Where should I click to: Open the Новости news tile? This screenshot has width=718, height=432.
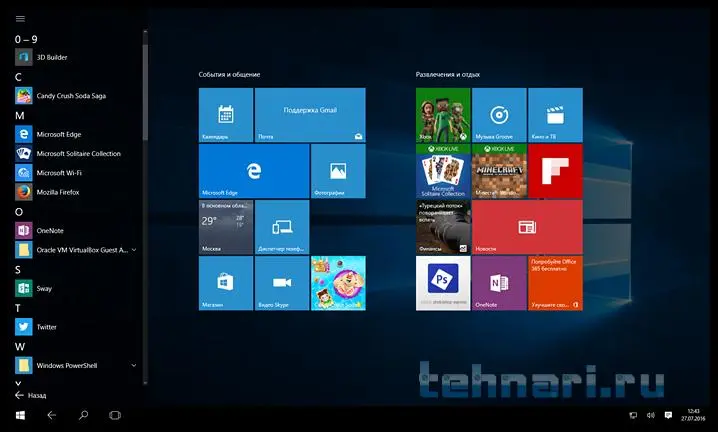click(528, 227)
